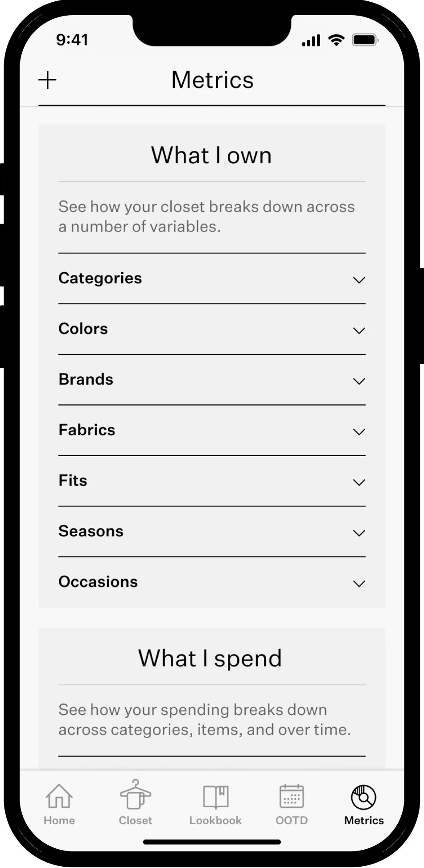
Task: Tap the Wi-Fi status icon
Action: pyautogui.click(x=336, y=41)
